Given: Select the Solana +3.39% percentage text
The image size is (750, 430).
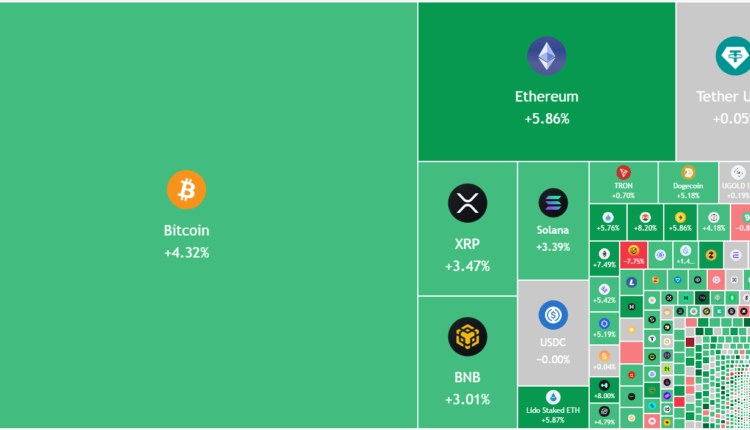Looking at the screenshot, I should (552, 247).
